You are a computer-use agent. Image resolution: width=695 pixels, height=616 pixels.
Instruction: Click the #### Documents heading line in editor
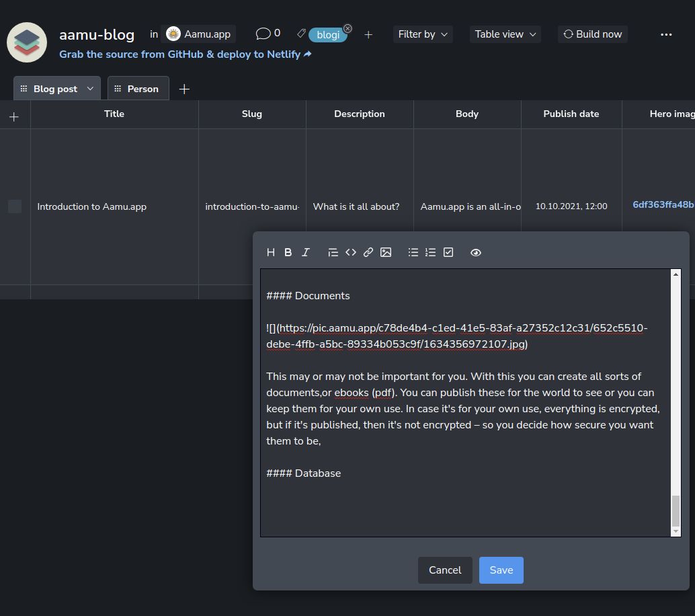pyautogui.click(x=308, y=296)
